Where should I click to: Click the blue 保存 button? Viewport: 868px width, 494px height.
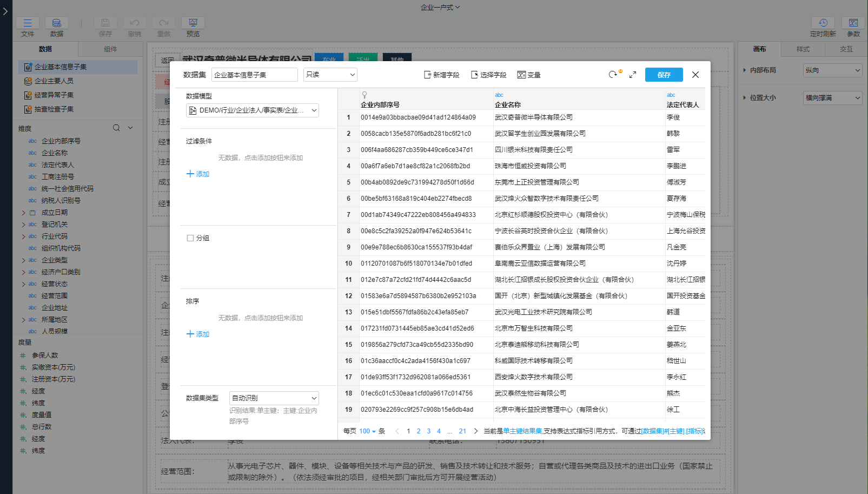pyautogui.click(x=664, y=75)
